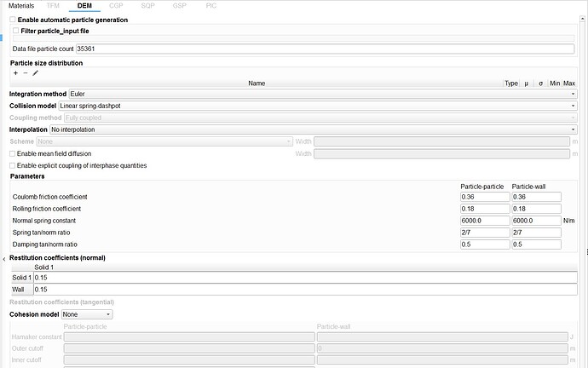588x368 pixels.
Task: Click the σ column header
Action: pyautogui.click(x=540, y=83)
